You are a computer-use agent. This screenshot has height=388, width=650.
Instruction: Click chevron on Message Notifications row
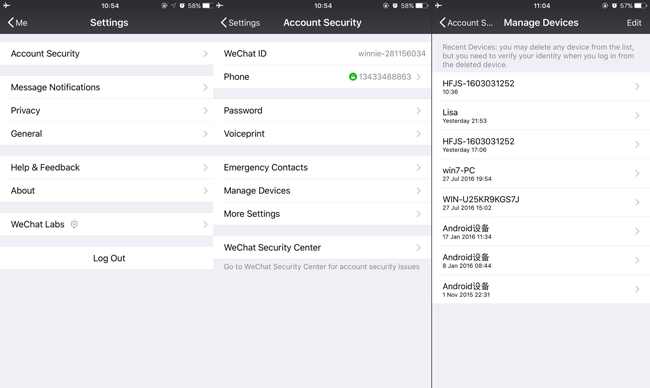click(206, 87)
